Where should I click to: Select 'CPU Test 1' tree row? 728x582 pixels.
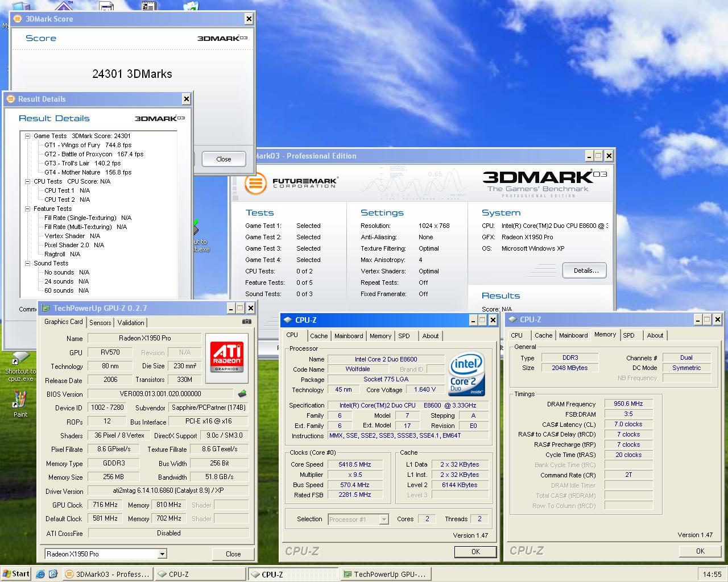click(67, 190)
